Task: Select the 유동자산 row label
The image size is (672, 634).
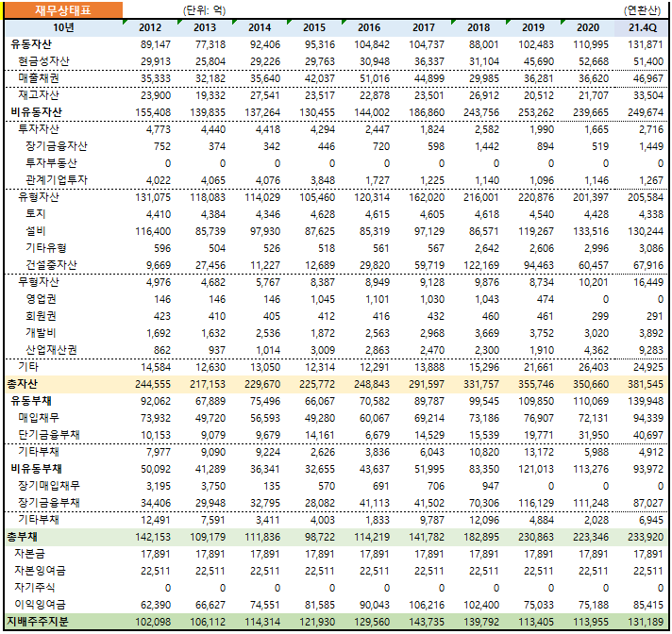Action: pos(31,44)
